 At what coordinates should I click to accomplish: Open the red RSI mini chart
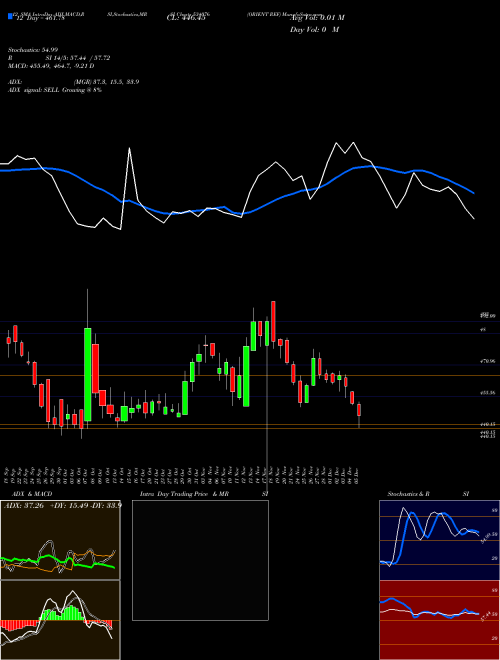(x=439, y=620)
